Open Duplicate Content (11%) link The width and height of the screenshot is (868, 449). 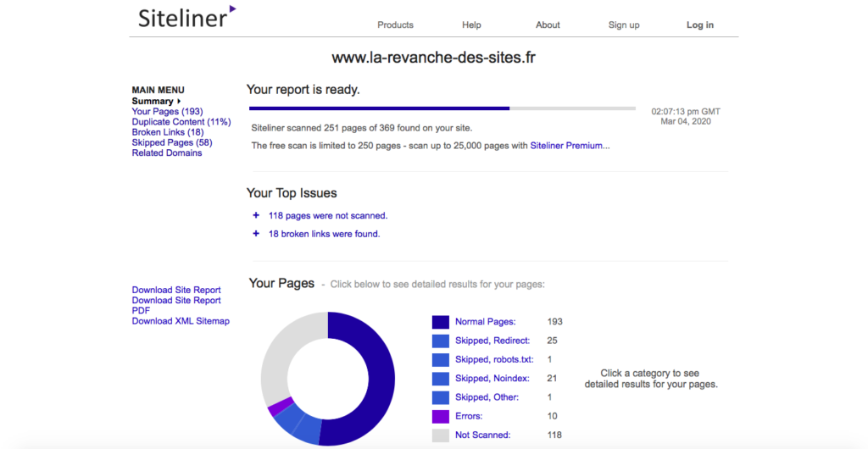[181, 122]
